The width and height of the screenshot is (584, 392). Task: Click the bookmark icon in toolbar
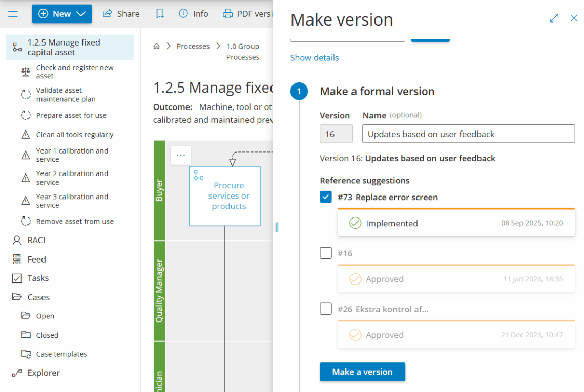[160, 14]
